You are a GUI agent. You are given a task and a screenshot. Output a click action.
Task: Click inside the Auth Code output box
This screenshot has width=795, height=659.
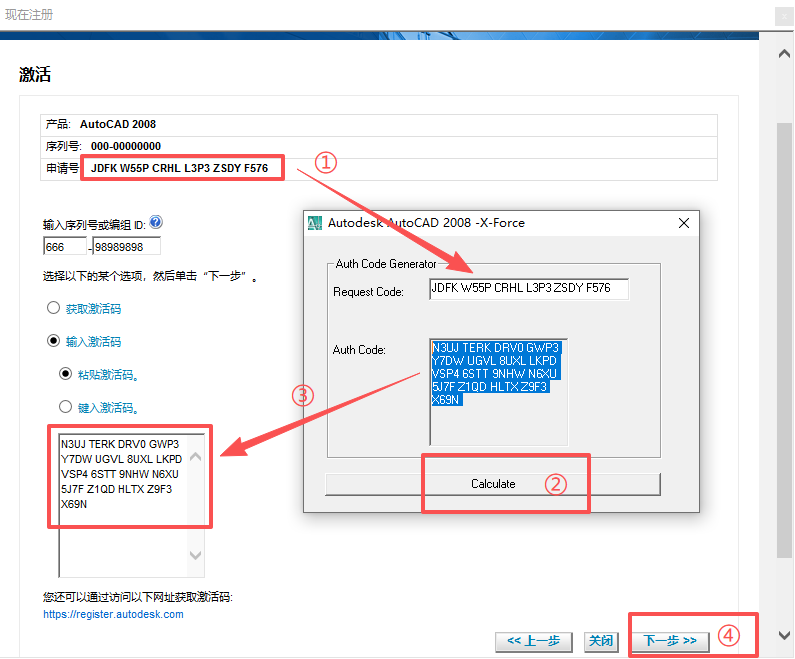coord(498,391)
